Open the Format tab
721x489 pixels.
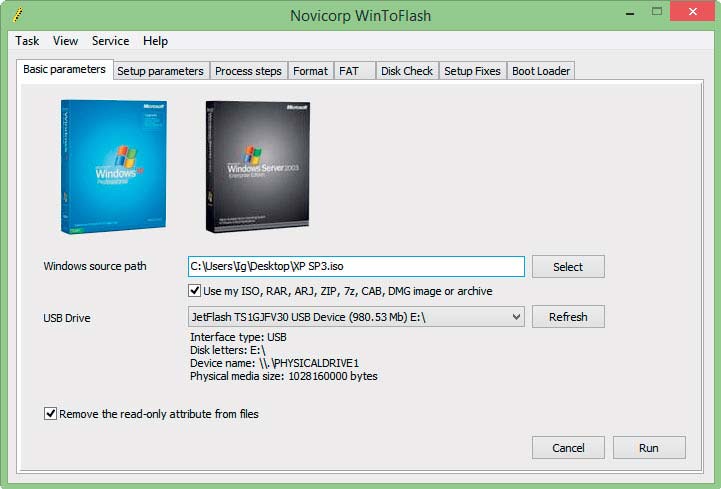coord(310,71)
